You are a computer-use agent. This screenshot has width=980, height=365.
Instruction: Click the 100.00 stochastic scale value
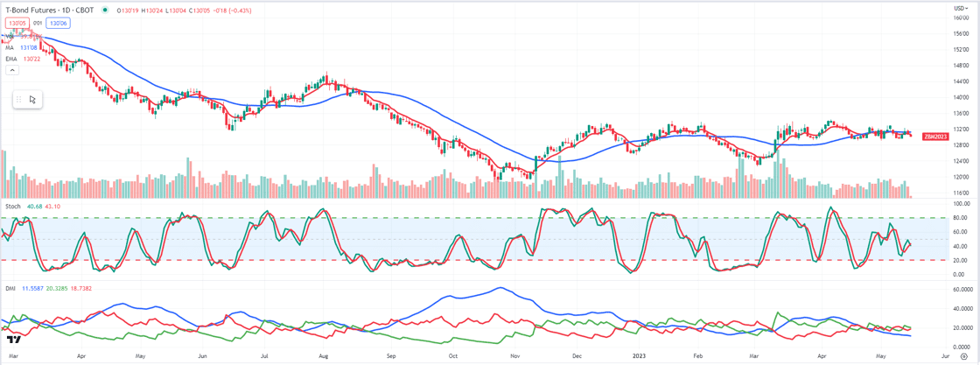point(962,204)
